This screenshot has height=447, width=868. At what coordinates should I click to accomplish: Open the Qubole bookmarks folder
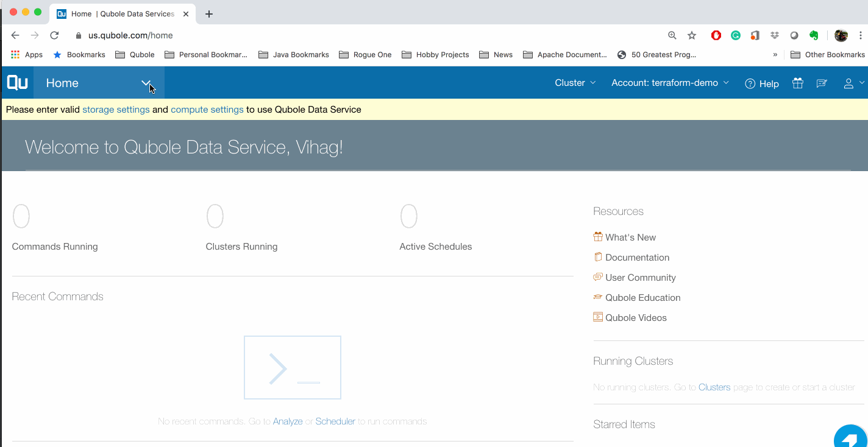pyautogui.click(x=134, y=55)
